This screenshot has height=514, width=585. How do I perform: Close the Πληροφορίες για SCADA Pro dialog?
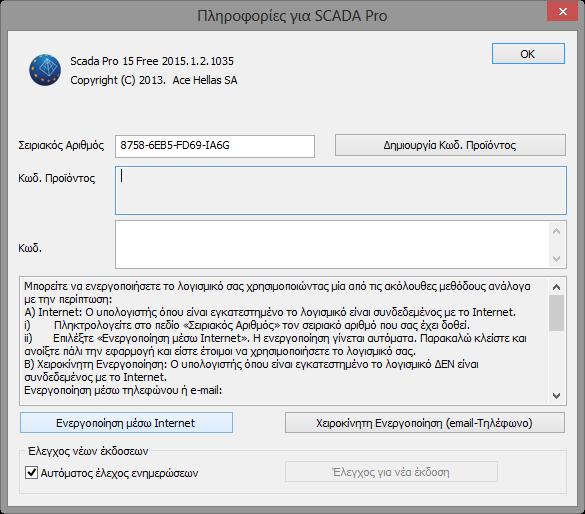pyautogui.click(x=562, y=12)
